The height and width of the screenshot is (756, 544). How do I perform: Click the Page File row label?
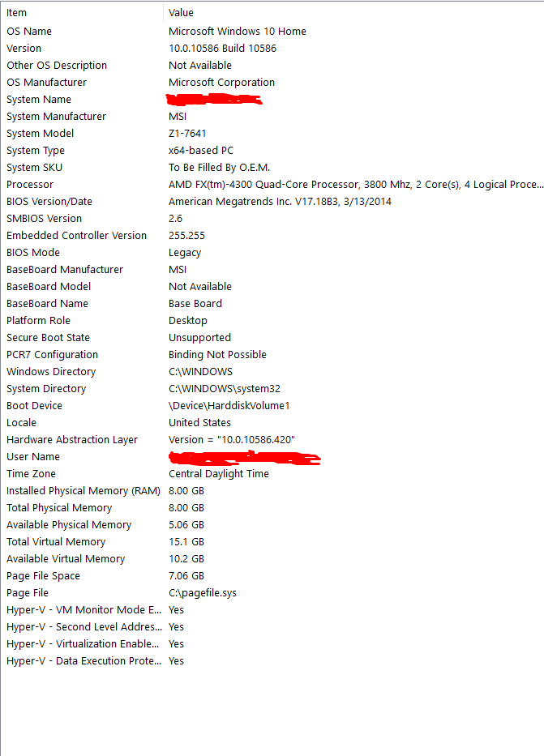click(x=27, y=593)
